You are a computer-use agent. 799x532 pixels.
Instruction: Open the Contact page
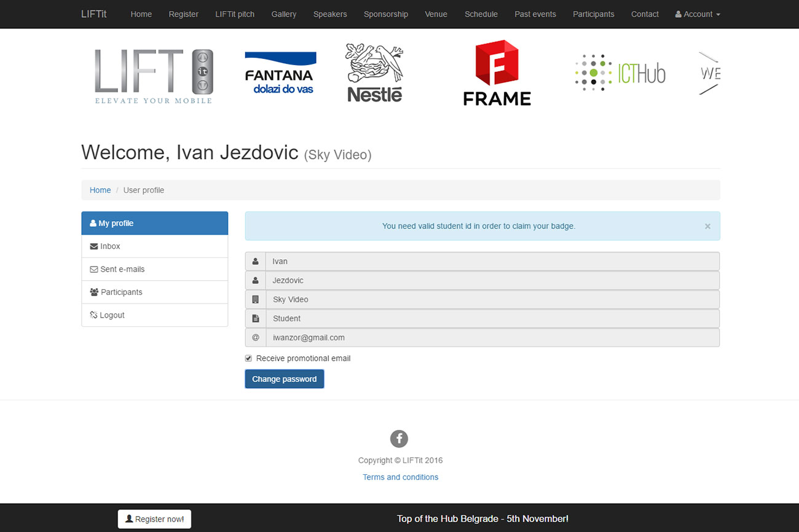coord(645,14)
